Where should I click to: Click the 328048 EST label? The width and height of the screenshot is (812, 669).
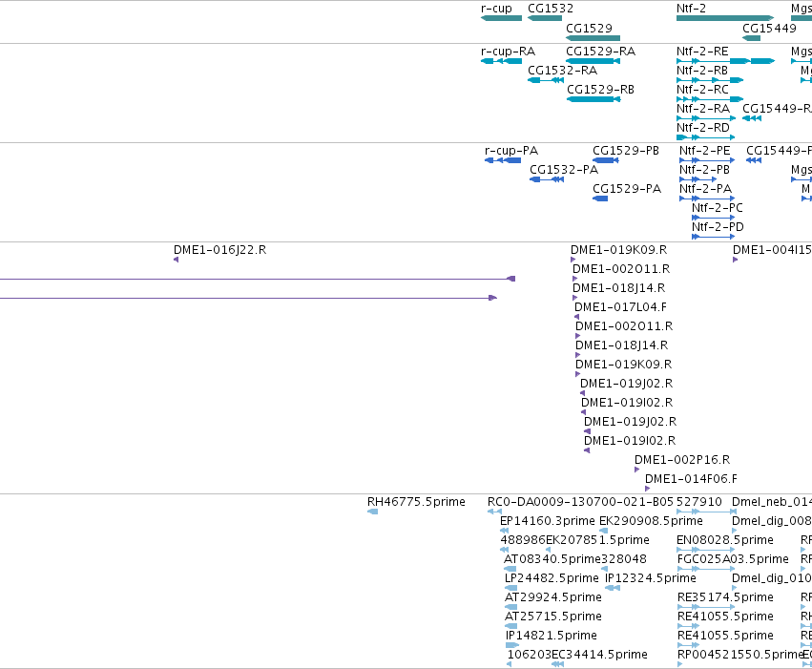[x=624, y=559]
